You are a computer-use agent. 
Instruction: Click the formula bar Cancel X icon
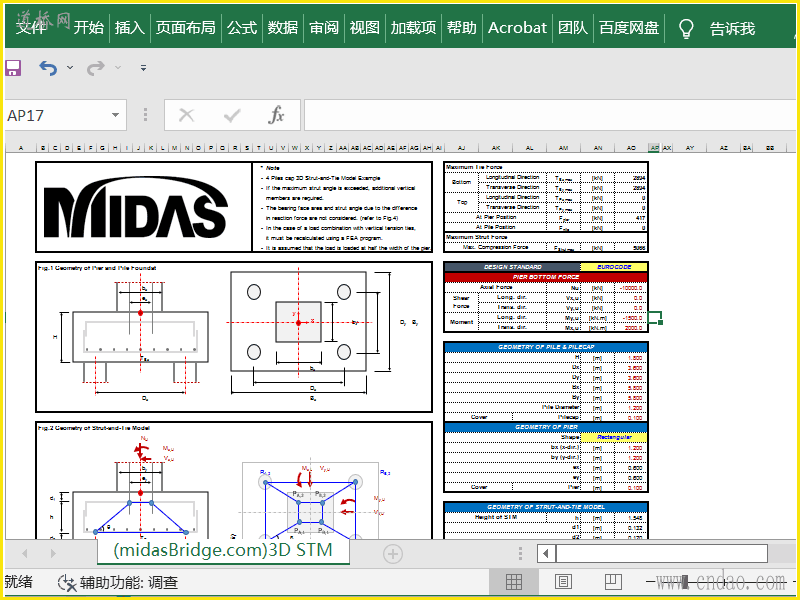coord(186,115)
